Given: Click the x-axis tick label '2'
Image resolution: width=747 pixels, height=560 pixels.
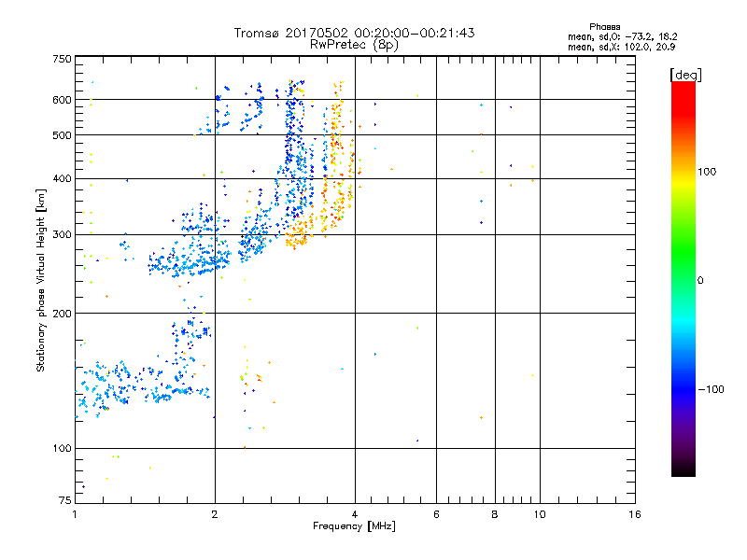Looking at the screenshot, I should click(215, 514).
